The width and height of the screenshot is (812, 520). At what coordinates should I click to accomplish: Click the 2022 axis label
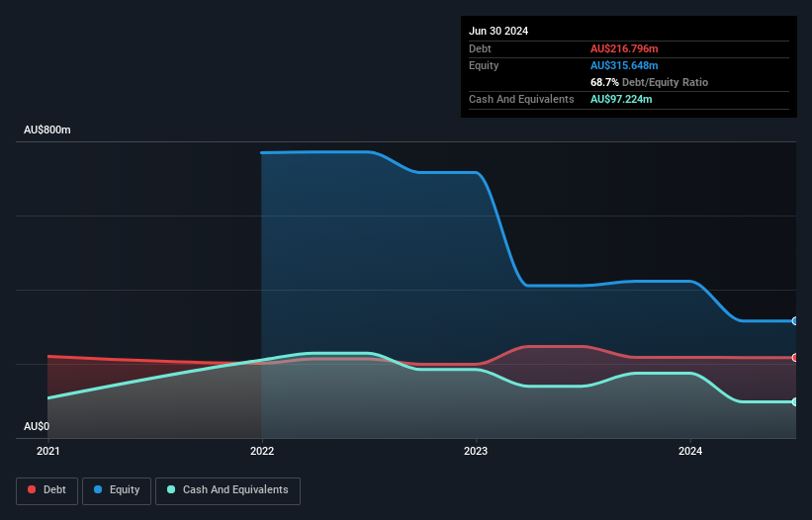pos(262,451)
